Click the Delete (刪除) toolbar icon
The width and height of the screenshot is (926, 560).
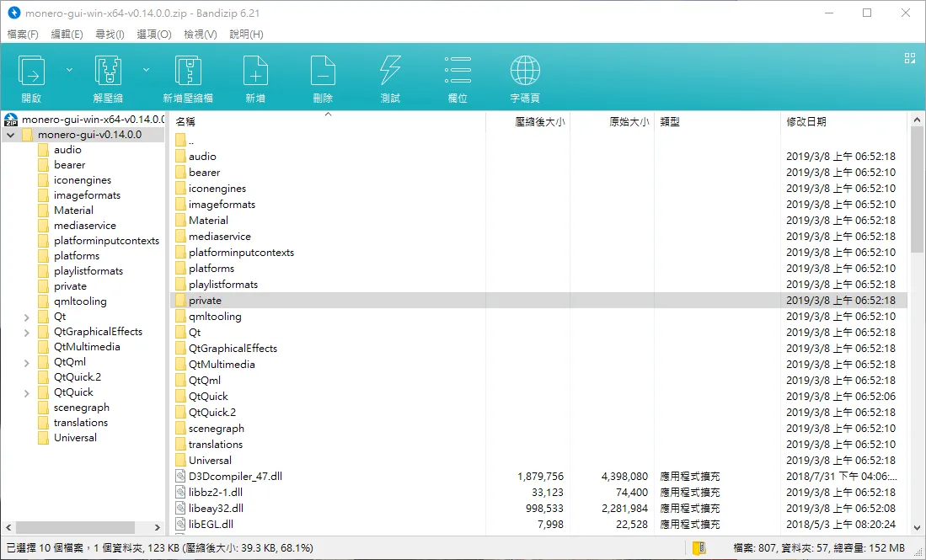click(x=323, y=71)
